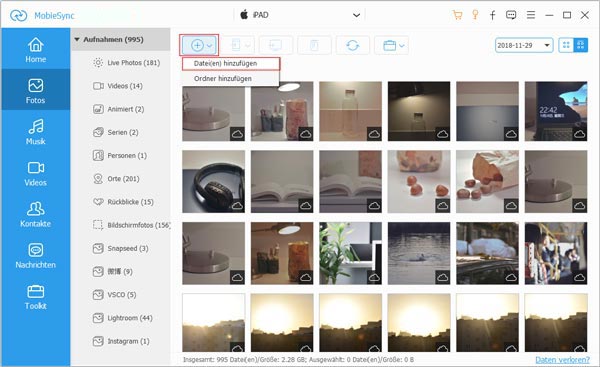Click the key register icon
600x367 pixels.
tap(475, 15)
